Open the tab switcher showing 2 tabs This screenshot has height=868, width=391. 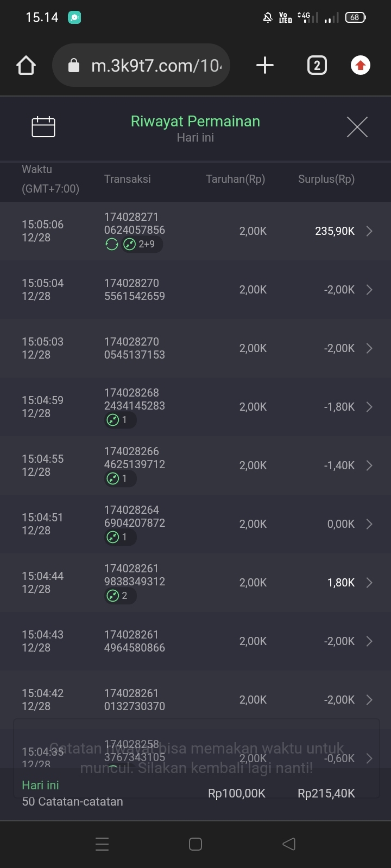(x=317, y=66)
